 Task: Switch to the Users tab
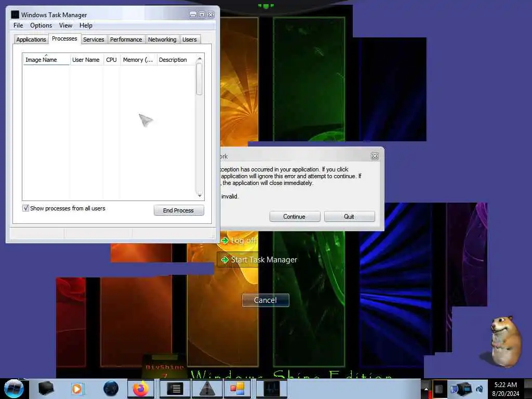click(189, 39)
